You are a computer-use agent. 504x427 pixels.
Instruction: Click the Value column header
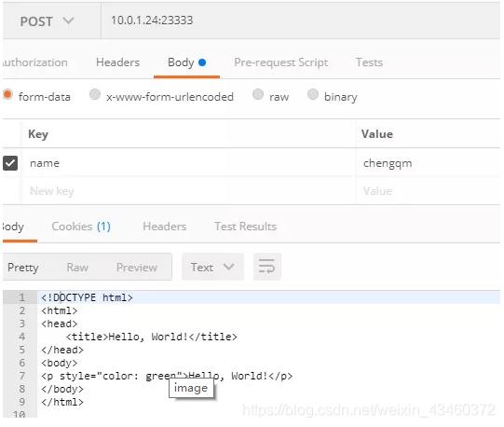tap(376, 134)
